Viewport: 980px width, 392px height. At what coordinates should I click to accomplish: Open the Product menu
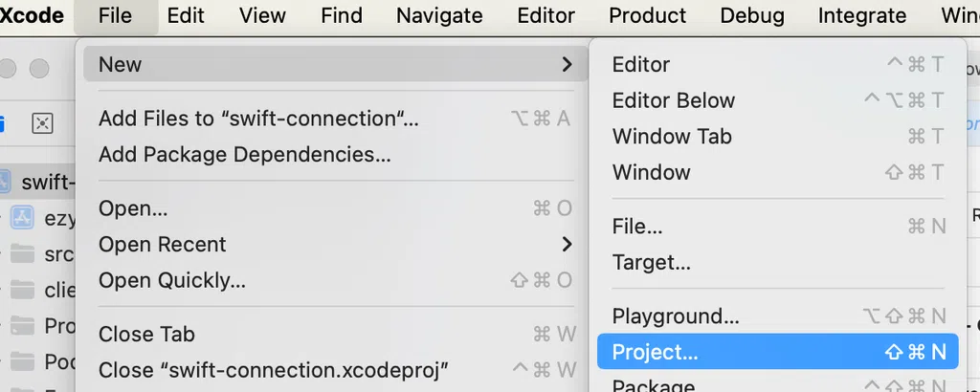click(x=647, y=15)
